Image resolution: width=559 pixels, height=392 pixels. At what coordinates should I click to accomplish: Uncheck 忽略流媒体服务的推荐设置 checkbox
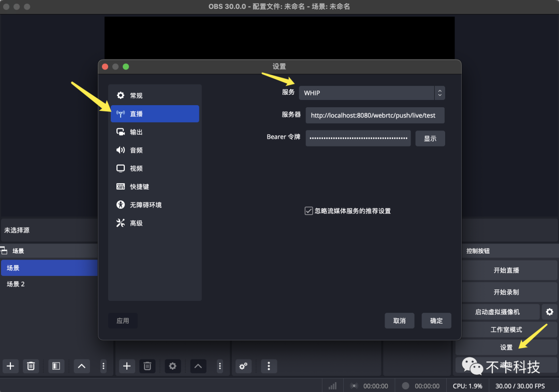[x=308, y=211]
